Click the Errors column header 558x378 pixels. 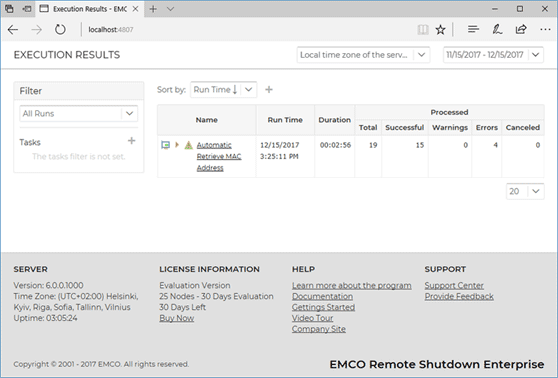coord(486,127)
